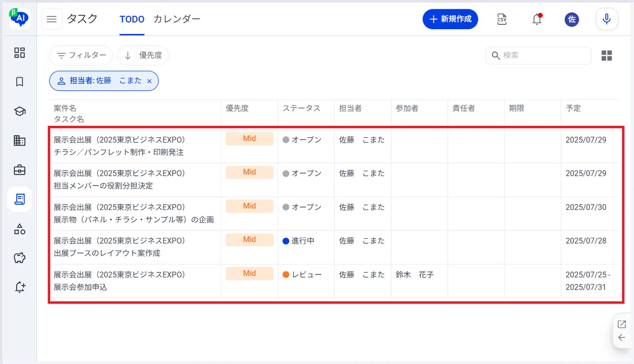The width and height of the screenshot is (634, 364).
Task: Click the 進行中 status
Action: pos(298,241)
